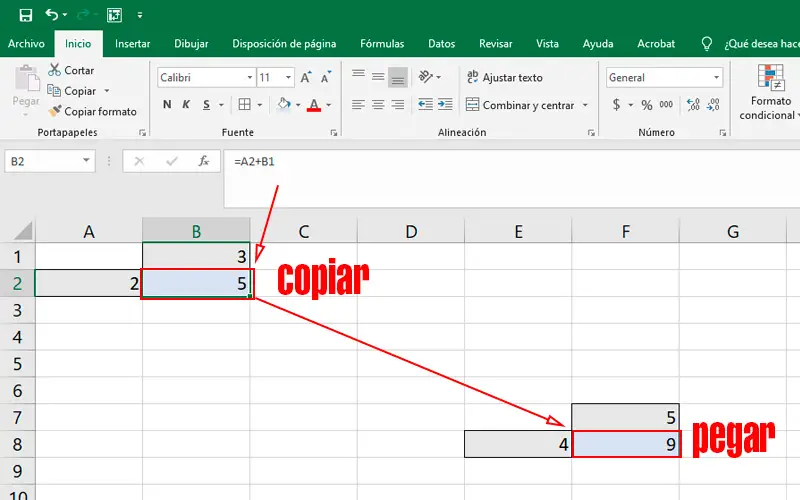Switch to the Dibujar tab

coord(191,44)
